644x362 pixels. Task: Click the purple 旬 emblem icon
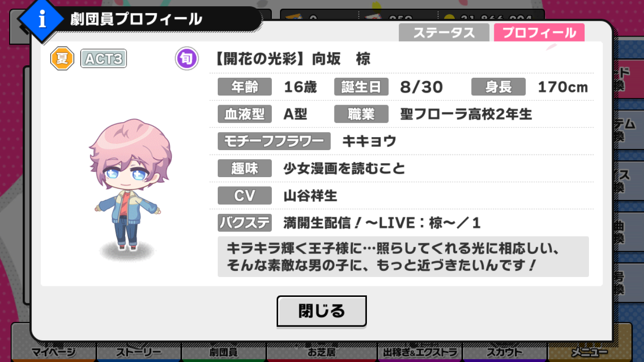tap(186, 59)
